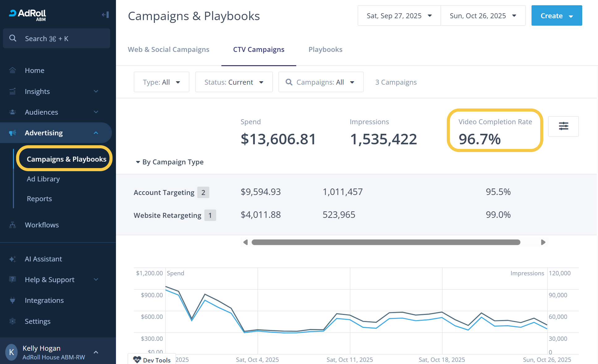This screenshot has height=364, width=598.
Task: Open metric column settings sliders icon
Action: [x=563, y=126]
